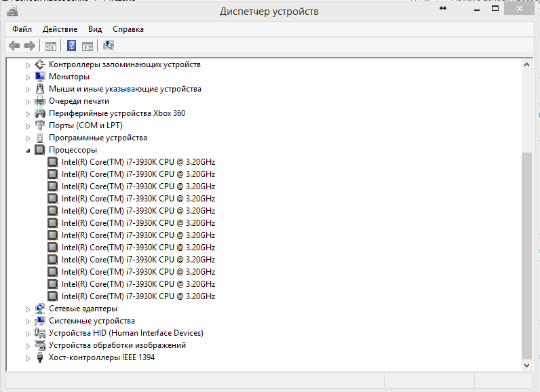This screenshot has height=392, width=540.
Task: Minimize the Диспетчер устройств window
Action: coord(477,9)
